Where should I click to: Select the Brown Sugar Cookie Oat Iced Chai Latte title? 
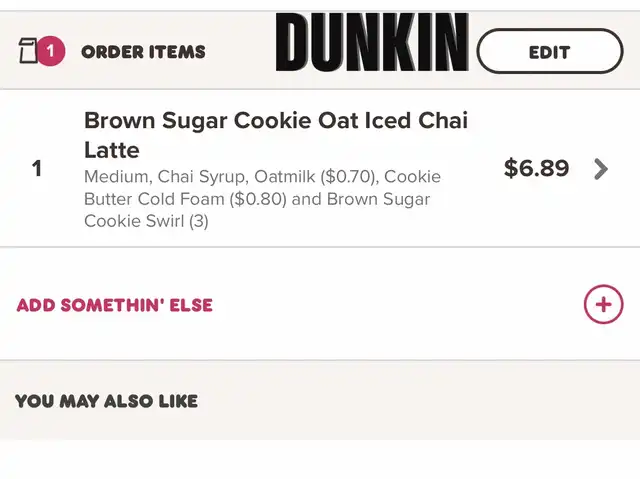pos(276,135)
